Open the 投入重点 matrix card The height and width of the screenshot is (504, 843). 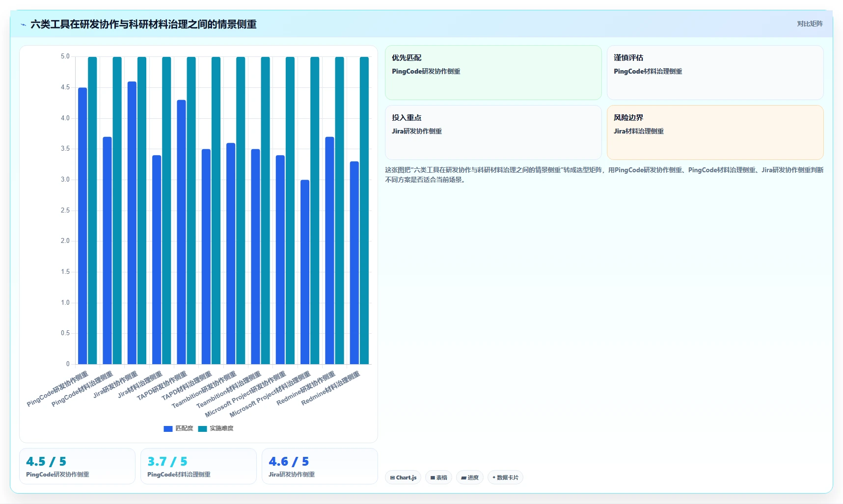point(493,133)
